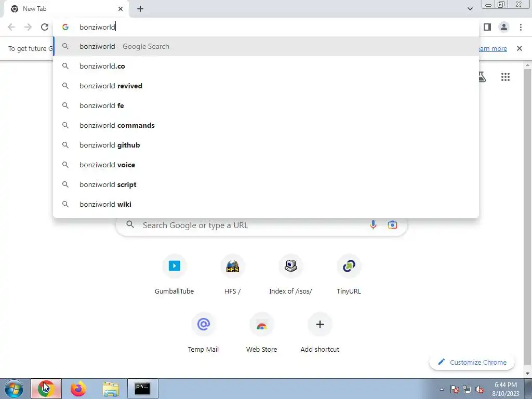The image size is (532, 399).
Task: Open the Google apps grid
Action: pyautogui.click(x=505, y=77)
